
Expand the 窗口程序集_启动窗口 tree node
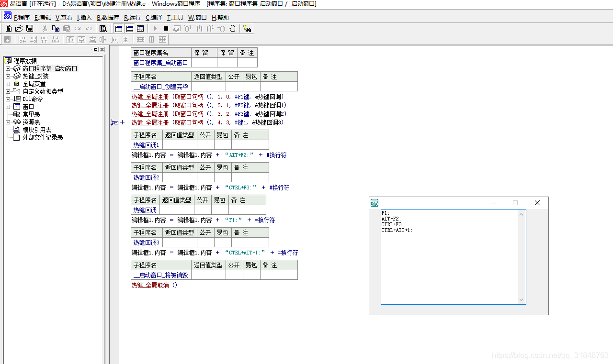click(x=8, y=68)
